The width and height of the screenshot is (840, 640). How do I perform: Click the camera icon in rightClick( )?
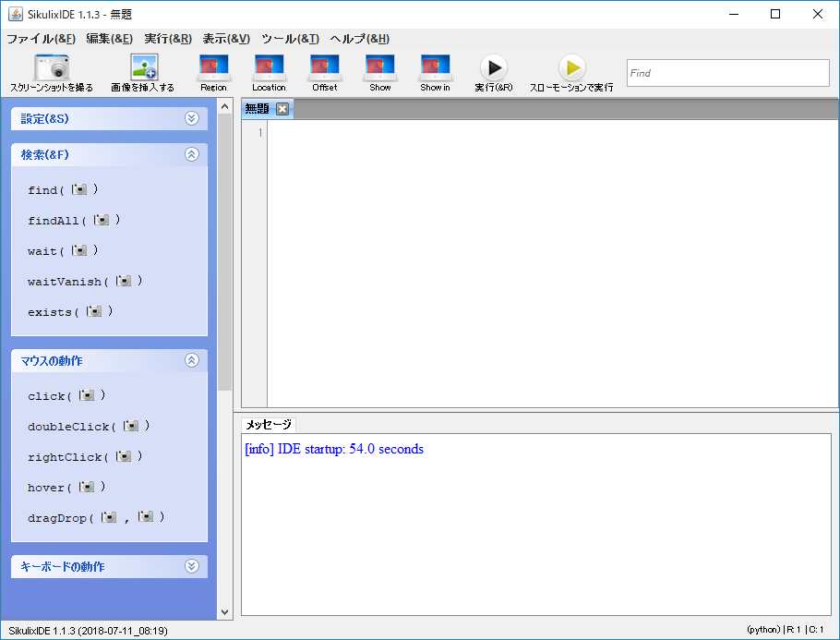click(x=123, y=456)
